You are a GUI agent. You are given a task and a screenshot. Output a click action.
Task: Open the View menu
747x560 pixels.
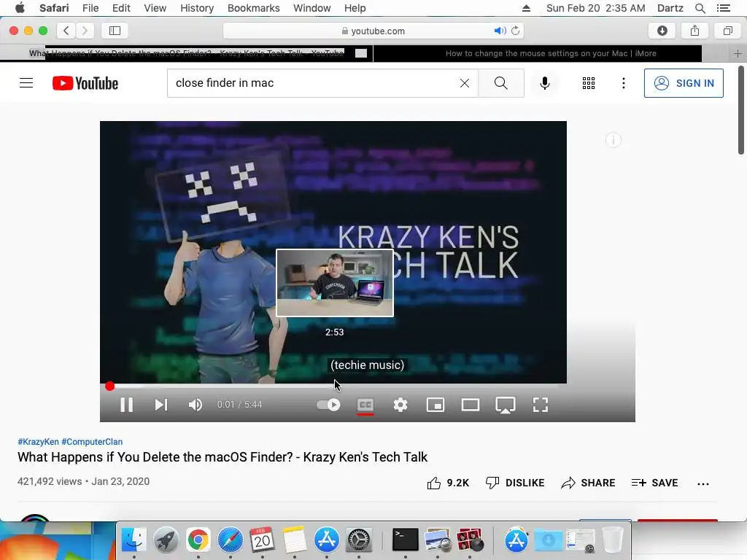tap(155, 8)
